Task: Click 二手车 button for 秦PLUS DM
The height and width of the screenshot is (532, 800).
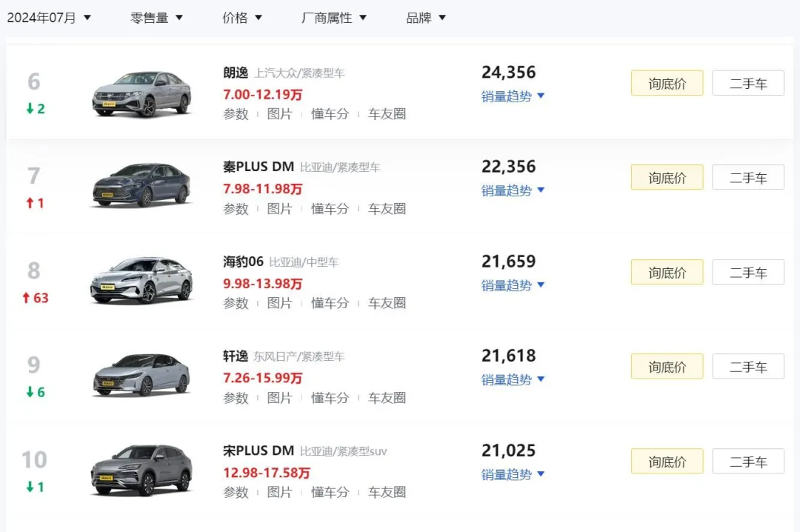Action: [x=747, y=178]
